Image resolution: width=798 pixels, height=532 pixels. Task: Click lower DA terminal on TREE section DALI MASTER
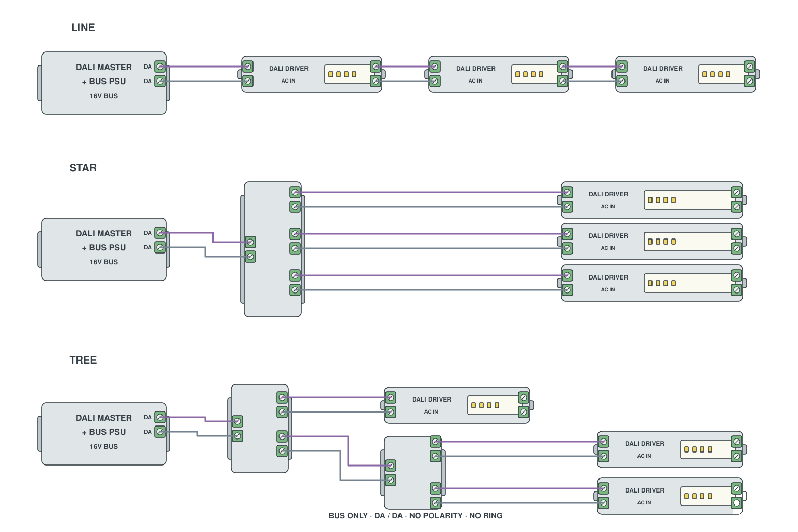(161, 432)
